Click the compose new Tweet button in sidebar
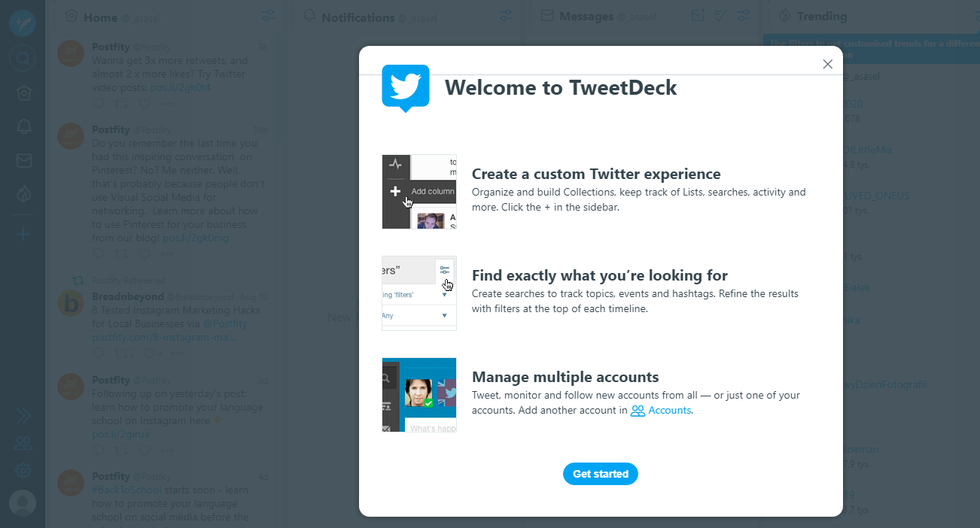The image size is (980, 528). click(x=23, y=23)
